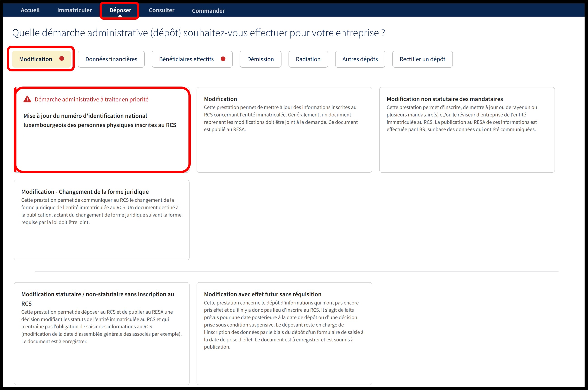Viewport: 588px width, 390px height.
Task: Switch to Données financières tab
Action: pos(111,59)
